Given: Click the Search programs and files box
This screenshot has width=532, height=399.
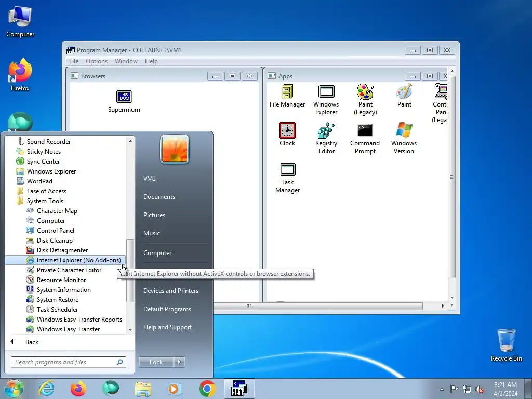Looking at the screenshot, I should tap(68, 362).
